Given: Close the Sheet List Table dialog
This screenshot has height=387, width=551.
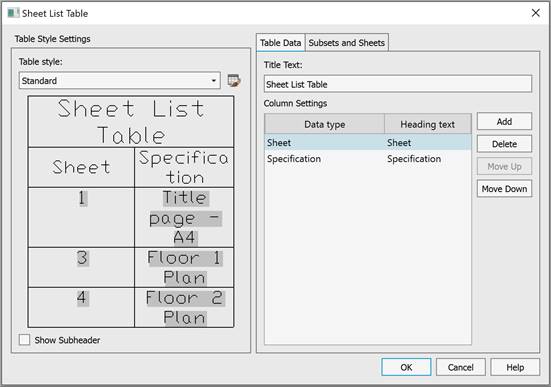Looking at the screenshot, I should pyautogui.click(x=536, y=13).
